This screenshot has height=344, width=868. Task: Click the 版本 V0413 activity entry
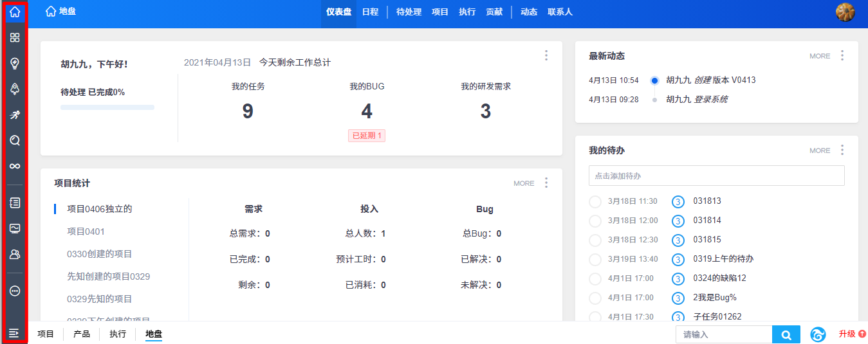[734, 80]
